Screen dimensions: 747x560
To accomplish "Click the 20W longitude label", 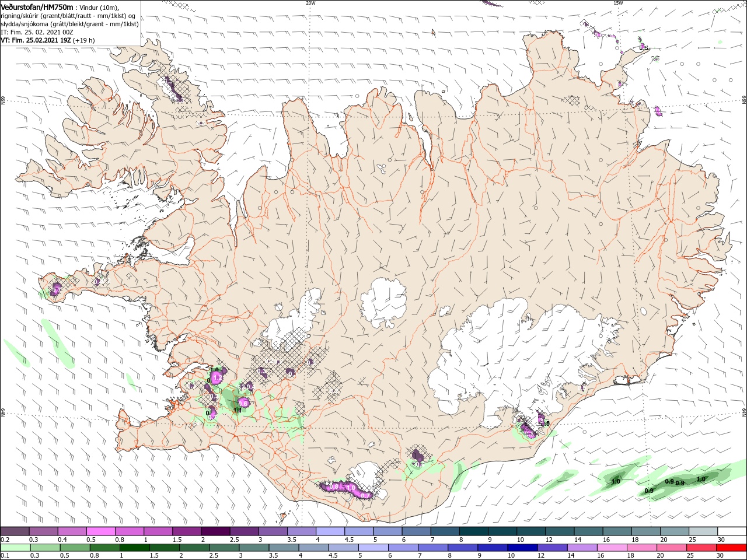I will tap(310, 3).
